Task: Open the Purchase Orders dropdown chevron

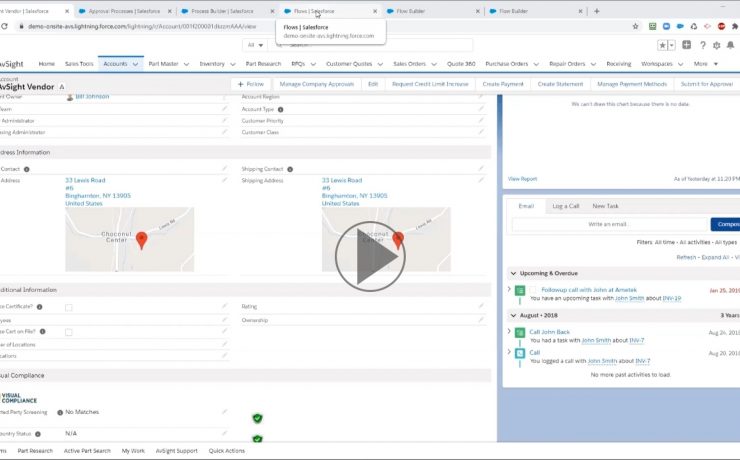Action: tap(536, 64)
